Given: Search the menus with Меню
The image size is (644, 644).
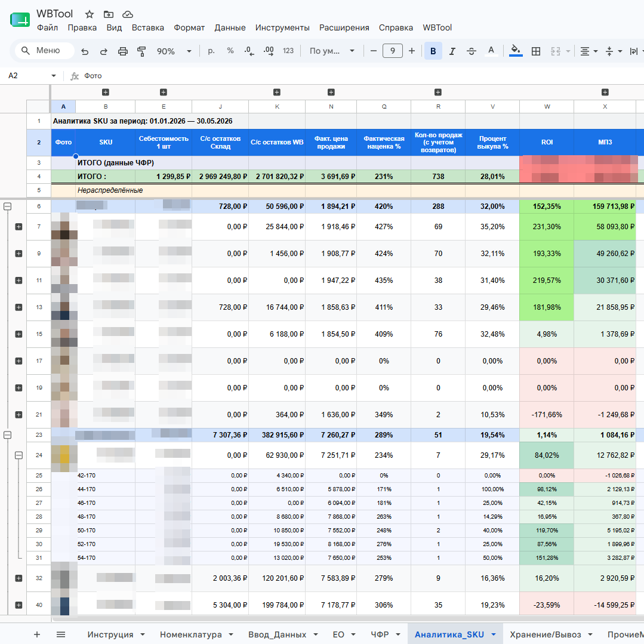Looking at the screenshot, I should click(x=44, y=51).
